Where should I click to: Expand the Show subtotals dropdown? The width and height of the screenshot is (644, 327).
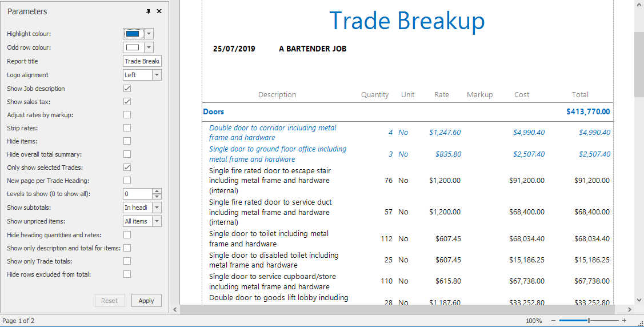click(157, 208)
